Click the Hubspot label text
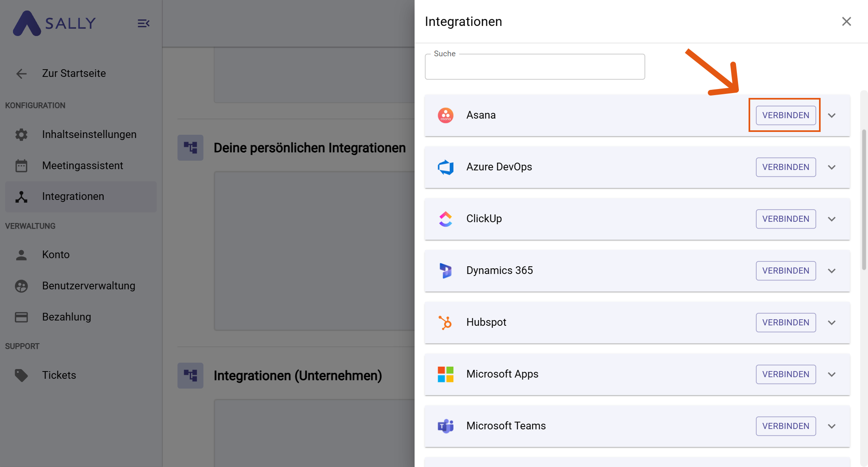 tap(486, 323)
